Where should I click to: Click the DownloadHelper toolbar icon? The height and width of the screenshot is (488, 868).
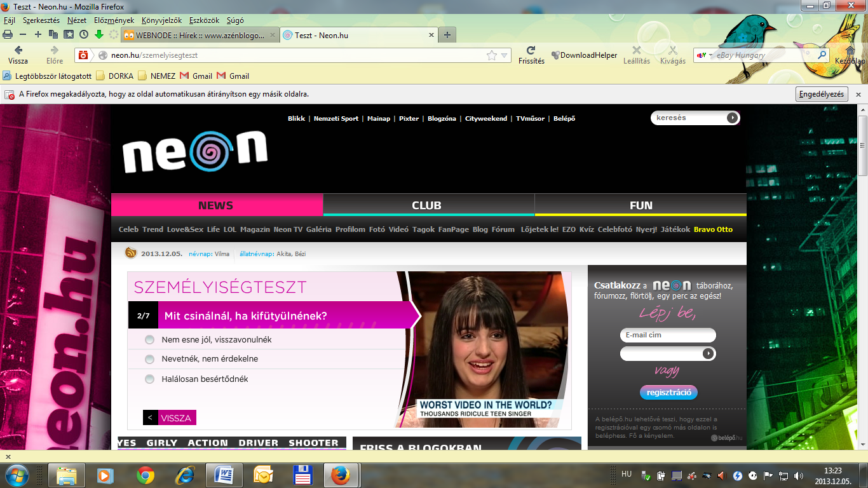click(x=555, y=56)
